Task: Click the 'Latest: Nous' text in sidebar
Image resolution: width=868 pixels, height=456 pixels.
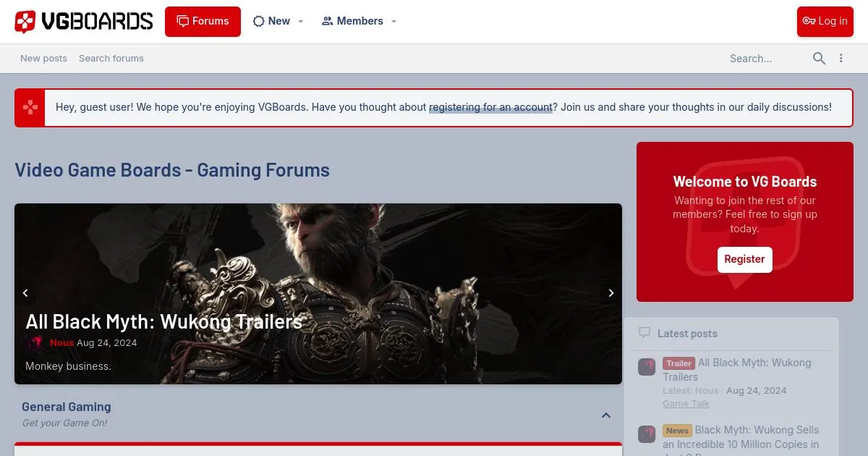Action: point(691,391)
